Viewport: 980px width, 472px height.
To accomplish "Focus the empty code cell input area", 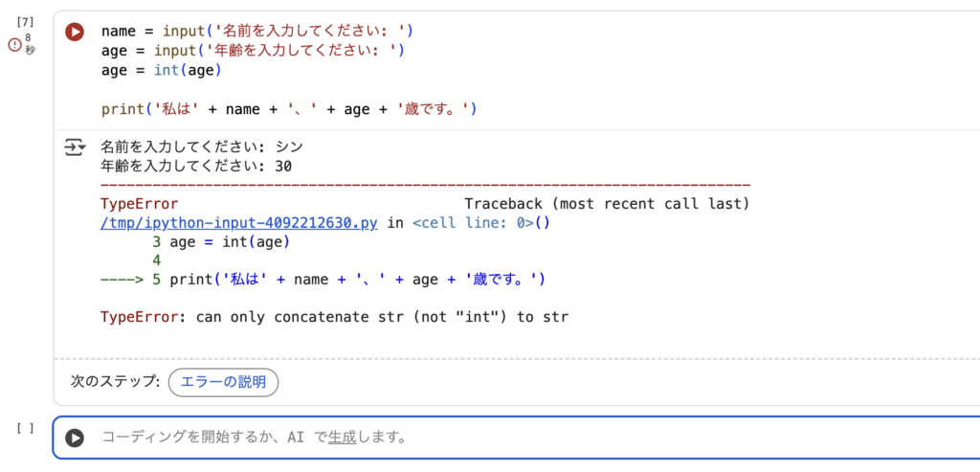I will (574, 438).
